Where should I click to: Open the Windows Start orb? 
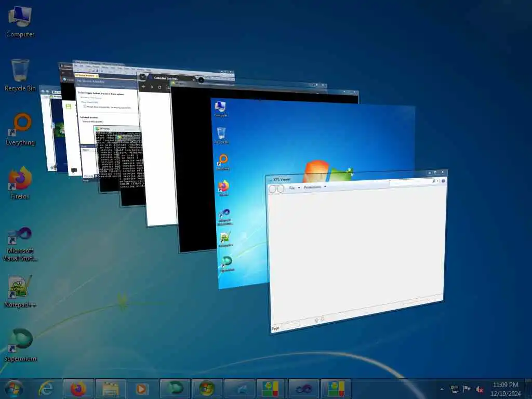click(x=14, y=389)
